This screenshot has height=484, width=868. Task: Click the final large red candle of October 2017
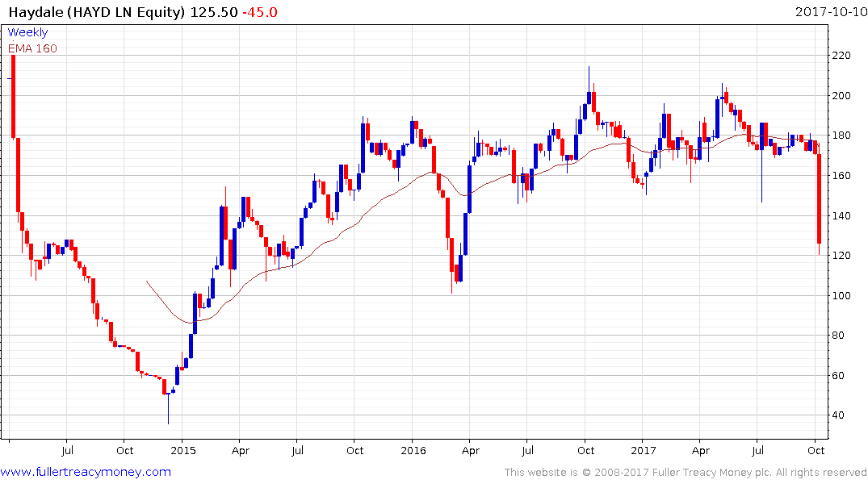(x=820, y=199)
